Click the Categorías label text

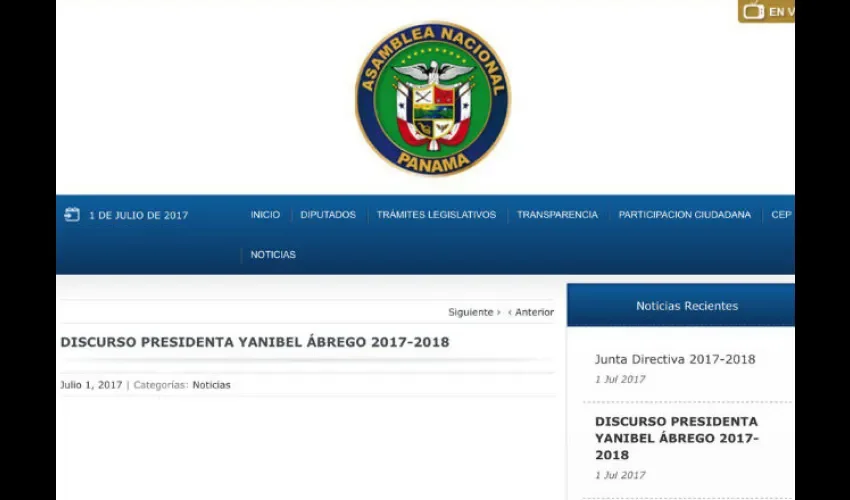161,385
